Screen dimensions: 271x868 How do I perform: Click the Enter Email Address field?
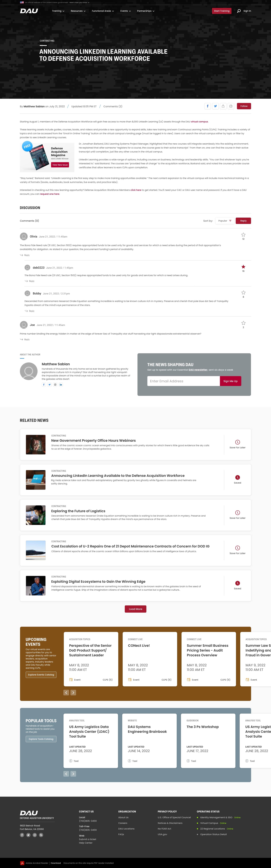click(184, 381)
